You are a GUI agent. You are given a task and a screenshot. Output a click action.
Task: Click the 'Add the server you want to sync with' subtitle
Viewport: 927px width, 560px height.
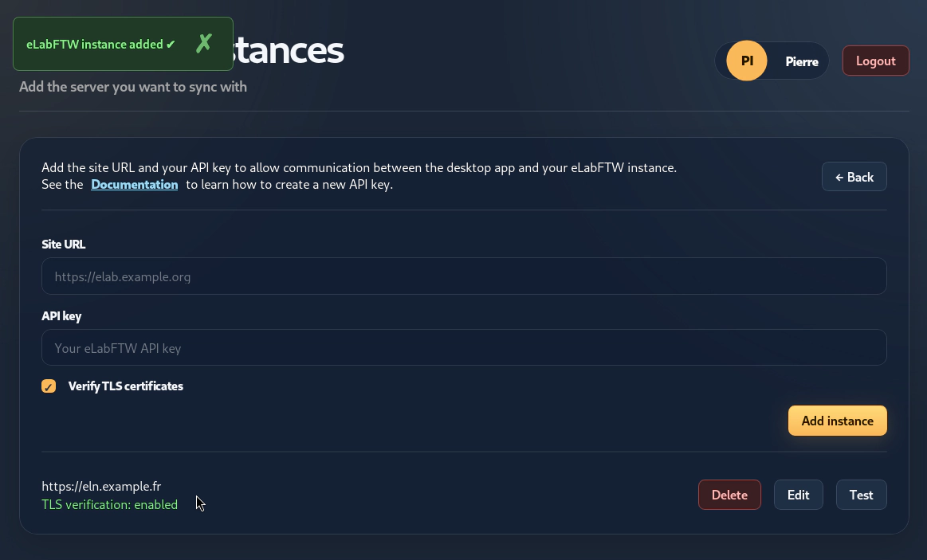pyautogui.click(x=133, y=87)
